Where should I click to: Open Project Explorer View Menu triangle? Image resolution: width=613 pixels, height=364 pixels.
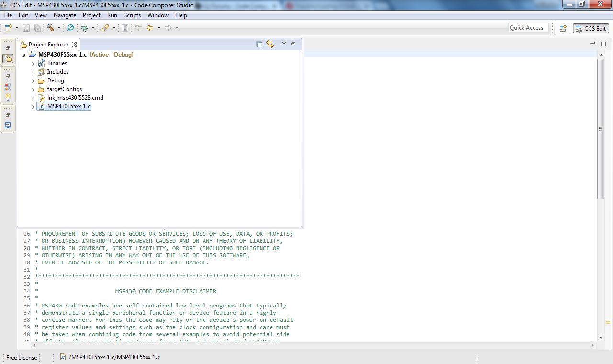coord(284,43)
